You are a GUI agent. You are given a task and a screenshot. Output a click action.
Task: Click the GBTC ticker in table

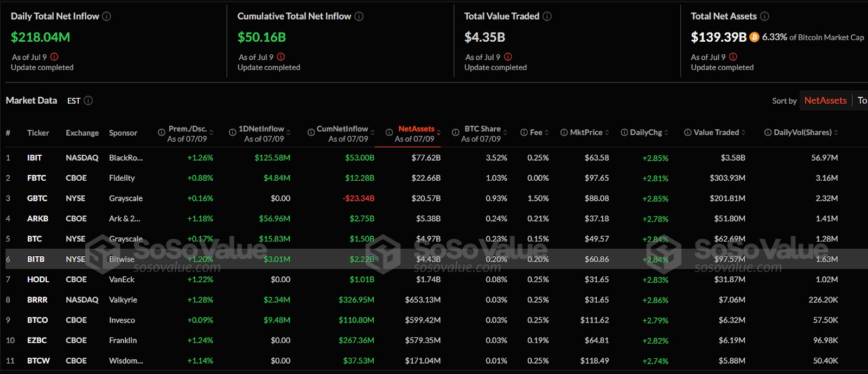pos(37,199)
